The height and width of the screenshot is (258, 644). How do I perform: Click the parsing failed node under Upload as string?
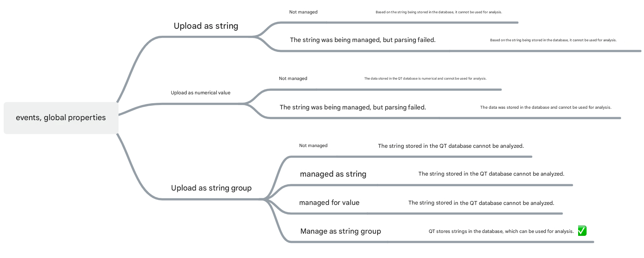[362, 40]
